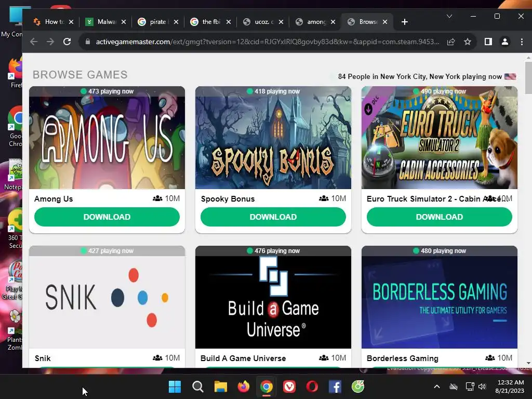Click the network tray icon
Viewport: 532px width, 399px height.
pyautogui.click(x=470, y=387)
